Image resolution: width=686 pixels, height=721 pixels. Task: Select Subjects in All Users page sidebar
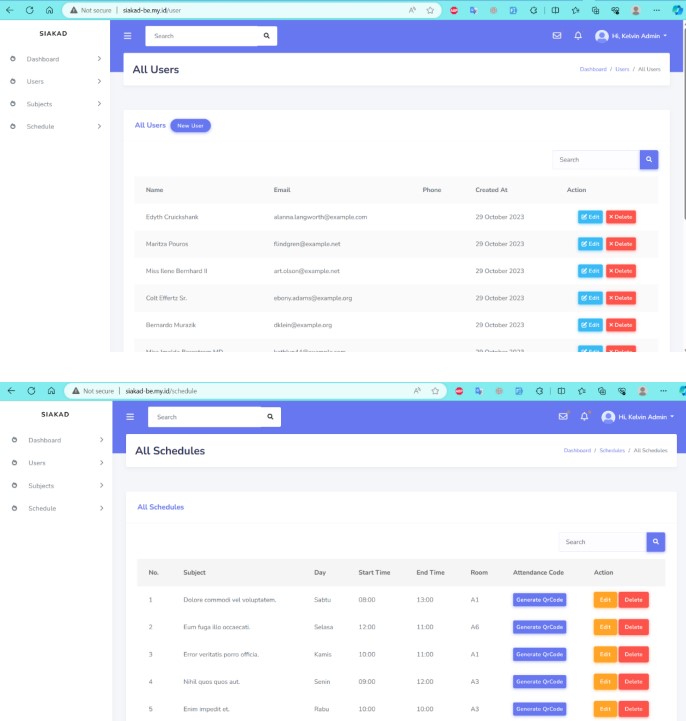pyautogui.click(x=39, y=104)
